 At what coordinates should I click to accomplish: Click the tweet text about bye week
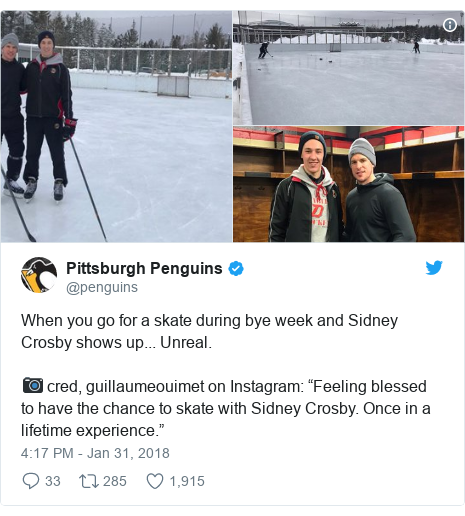[209, 331]
